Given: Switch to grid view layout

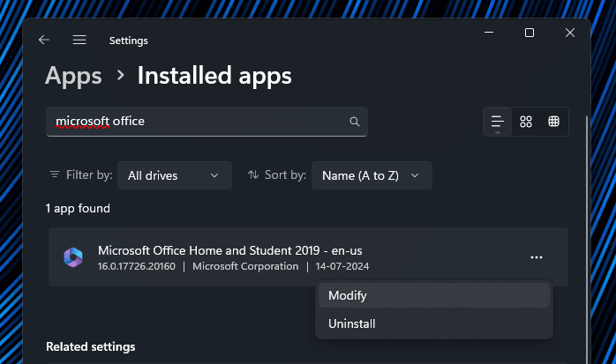Looking at the screenshot, I should [526, 122].
